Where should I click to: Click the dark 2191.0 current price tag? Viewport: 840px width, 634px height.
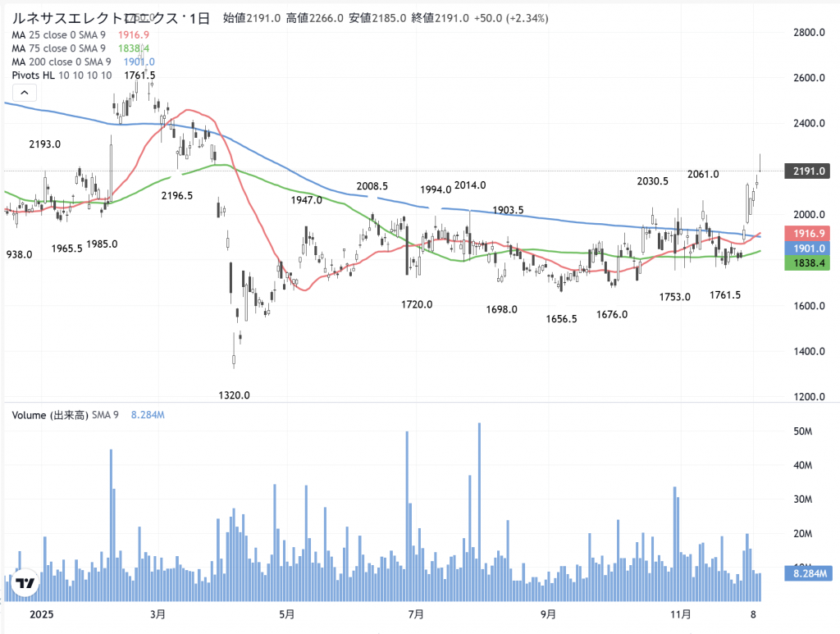[807, 171]
